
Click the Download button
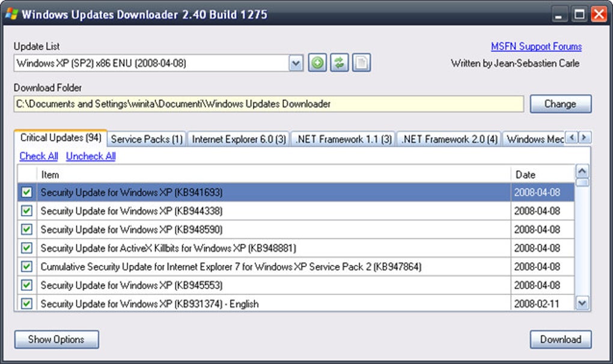(560, 339)
